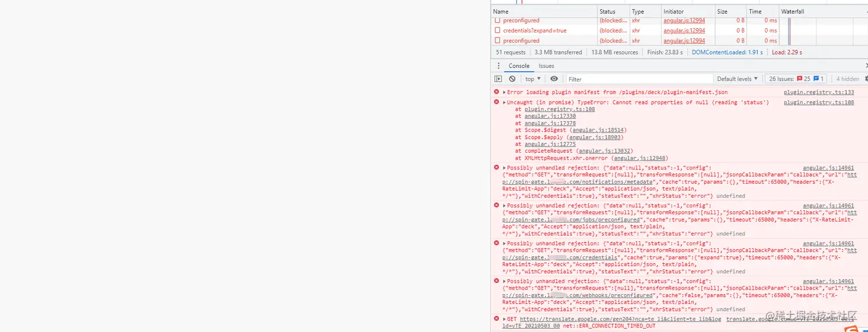
Task: Click the Finish: 23.83 s summary
Action: (x=665, y=52)
